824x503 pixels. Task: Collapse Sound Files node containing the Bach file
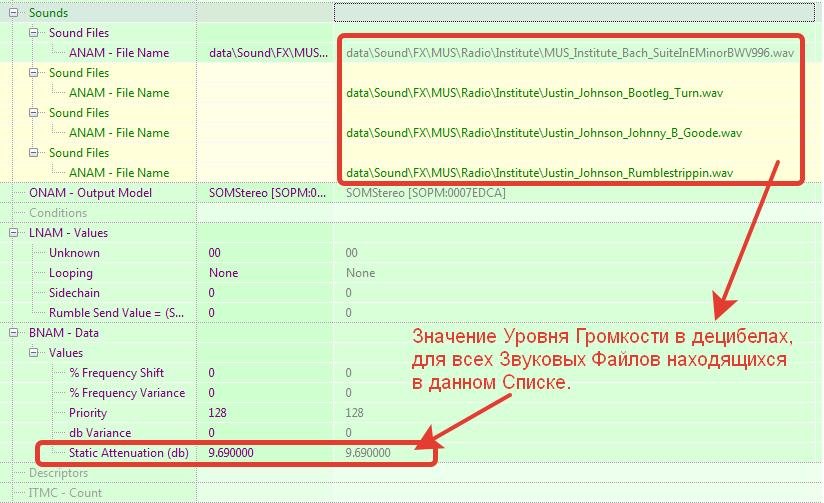(34, 33)
